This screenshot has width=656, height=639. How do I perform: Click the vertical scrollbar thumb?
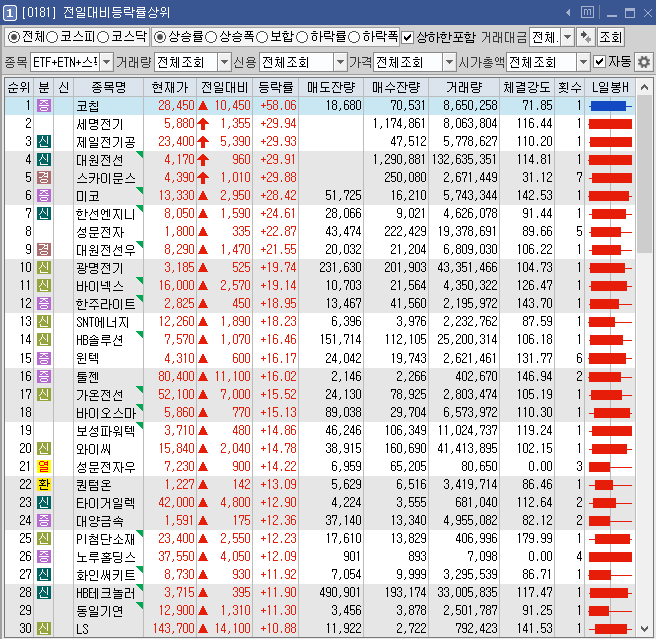[x=644, y=175]
